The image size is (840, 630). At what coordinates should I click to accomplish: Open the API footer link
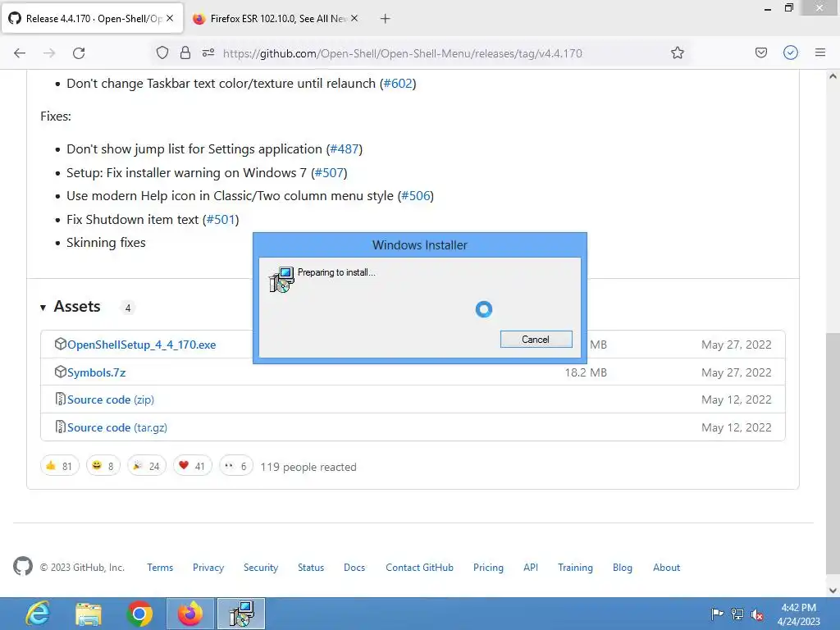click(531, 568)
